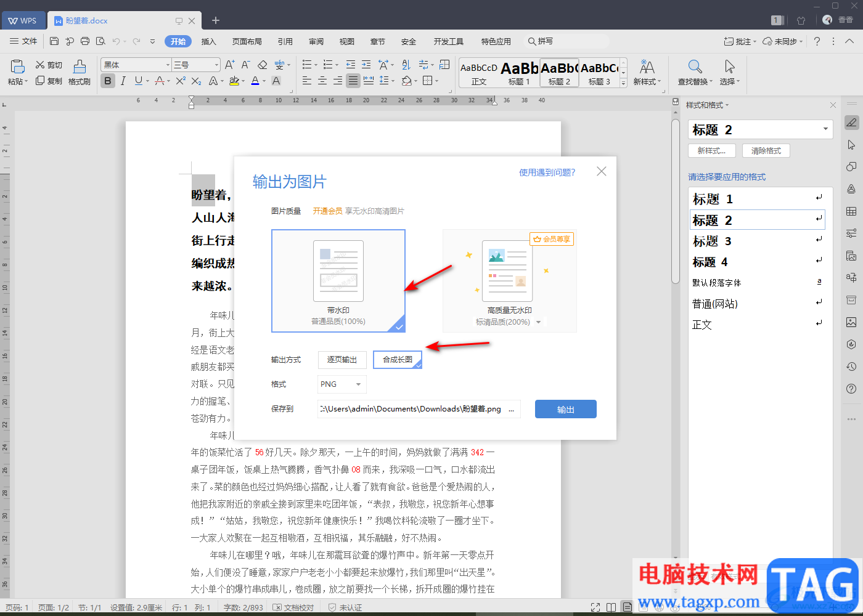Toggle Bold formatting button
The width and height of the screenshot is (863, 616).
coord(108,81)
